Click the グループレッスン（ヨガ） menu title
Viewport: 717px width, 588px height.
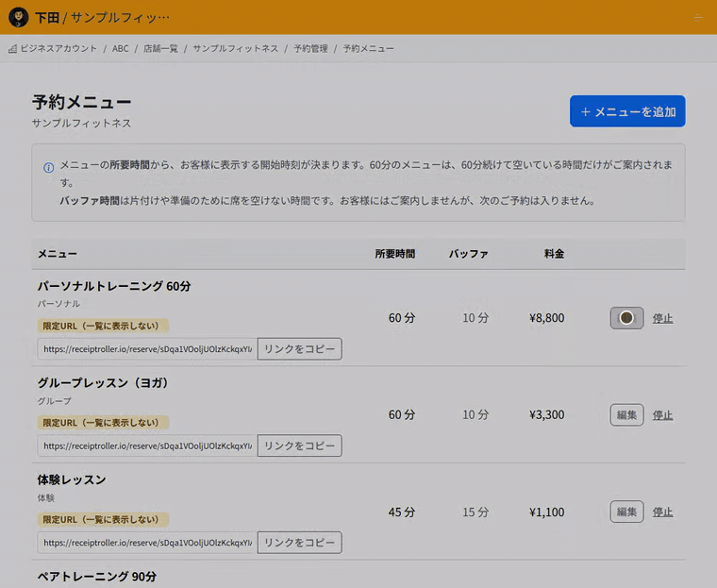click(x=103, y=383)
